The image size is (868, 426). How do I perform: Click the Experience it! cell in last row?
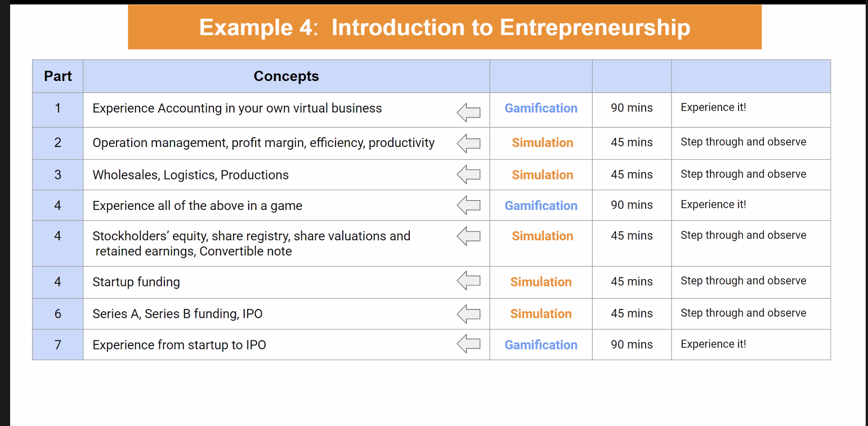[x=751, y=344]
